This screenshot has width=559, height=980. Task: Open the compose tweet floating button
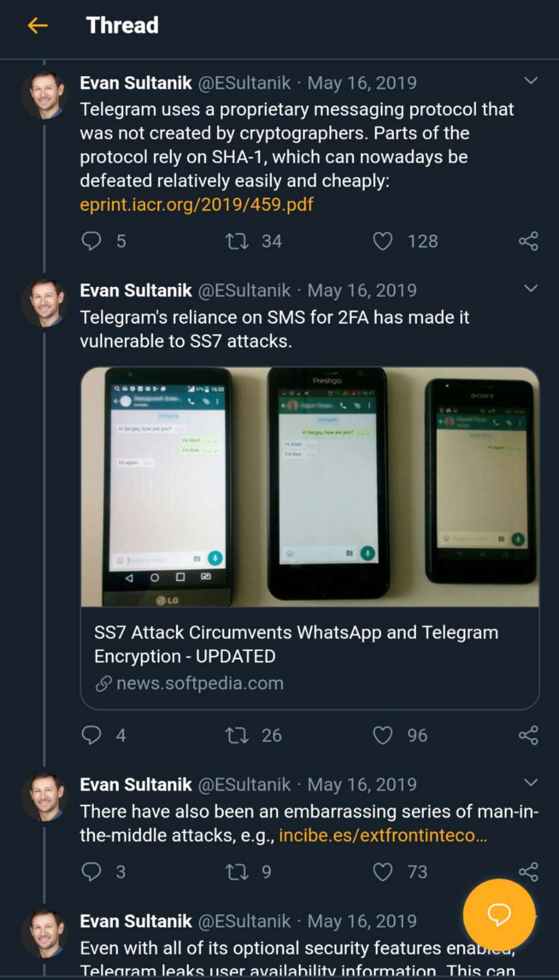coord(499,916)
